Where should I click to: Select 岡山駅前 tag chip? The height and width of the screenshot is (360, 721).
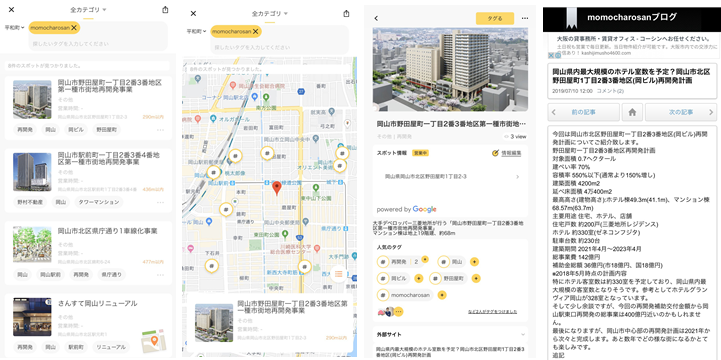coord(51,274)
